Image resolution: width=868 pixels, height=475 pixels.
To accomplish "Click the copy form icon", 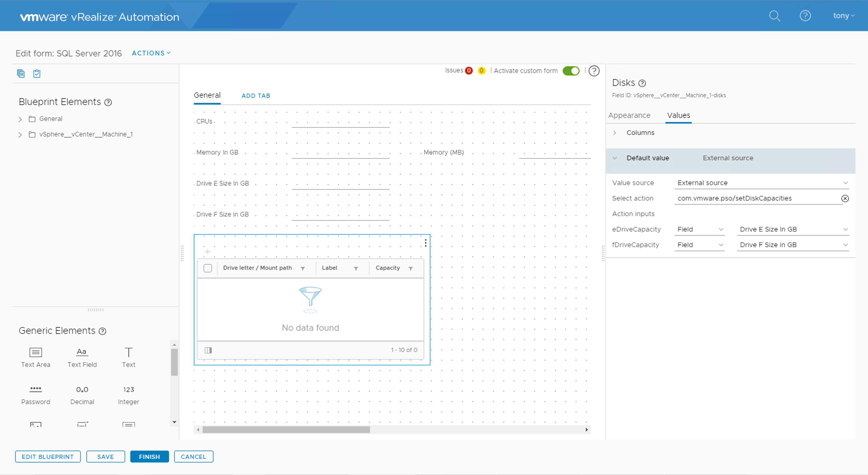I will pyautogui.click(x=21, y=73).
